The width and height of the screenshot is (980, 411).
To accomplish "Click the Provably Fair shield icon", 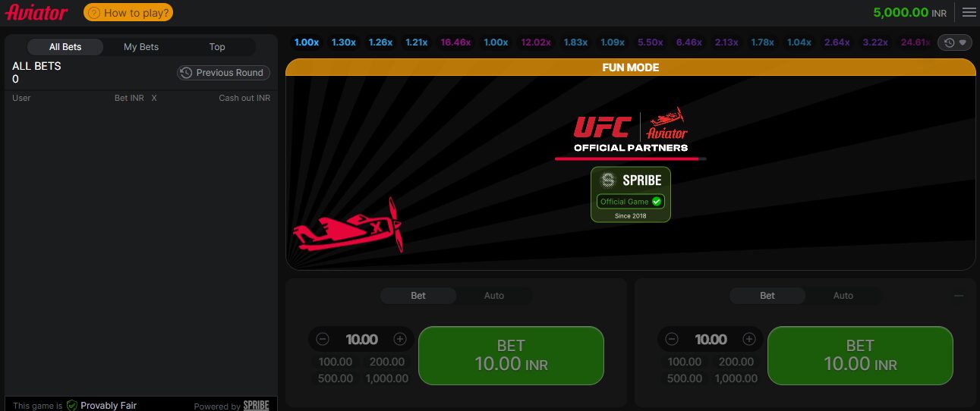I will [x=72, y=406].
